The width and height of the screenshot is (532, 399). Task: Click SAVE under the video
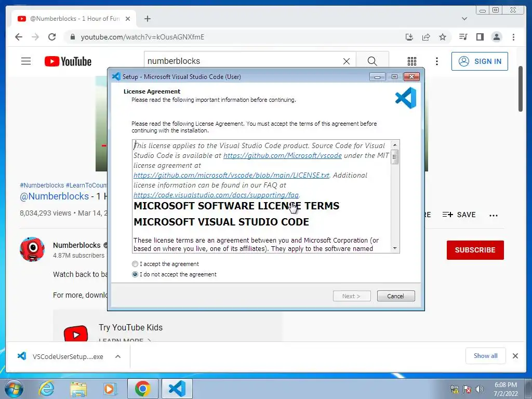pyautogui.click(x=459, y=215)
